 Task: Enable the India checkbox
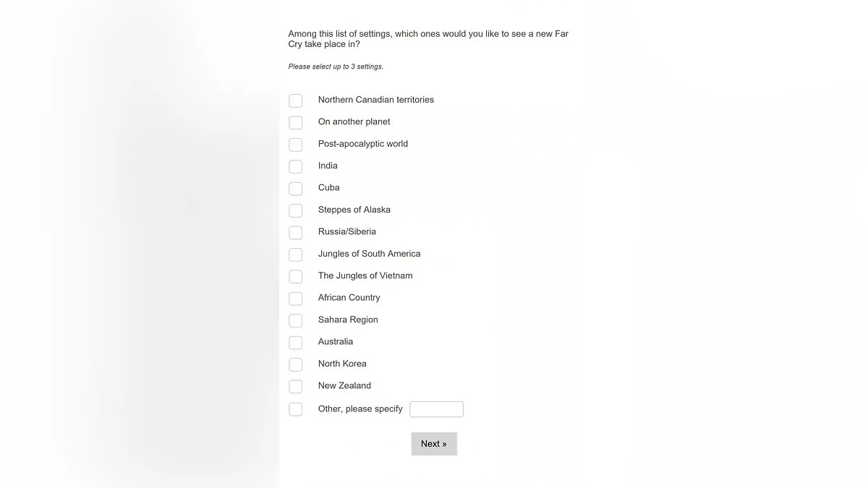(295, 166)
